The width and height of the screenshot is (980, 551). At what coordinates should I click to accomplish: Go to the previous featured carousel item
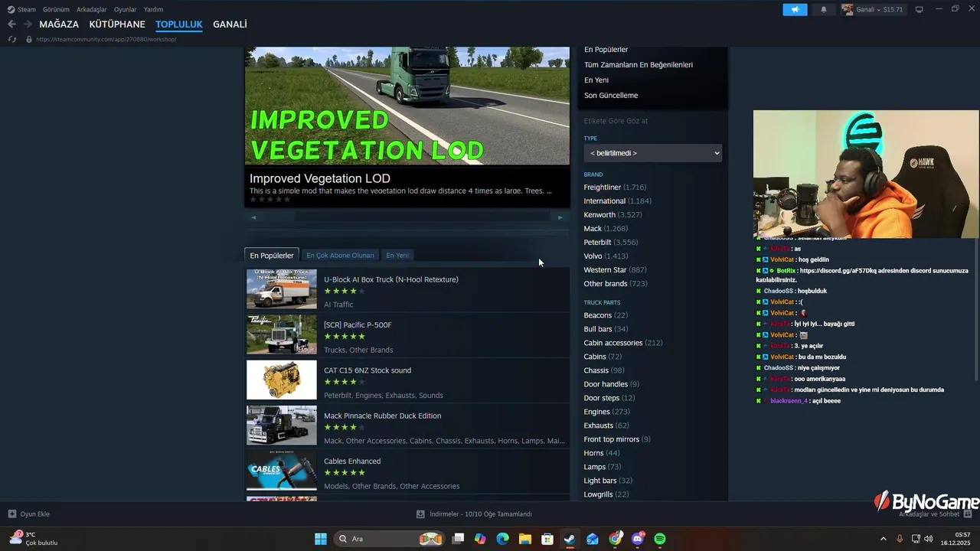[x=253, y=217]
